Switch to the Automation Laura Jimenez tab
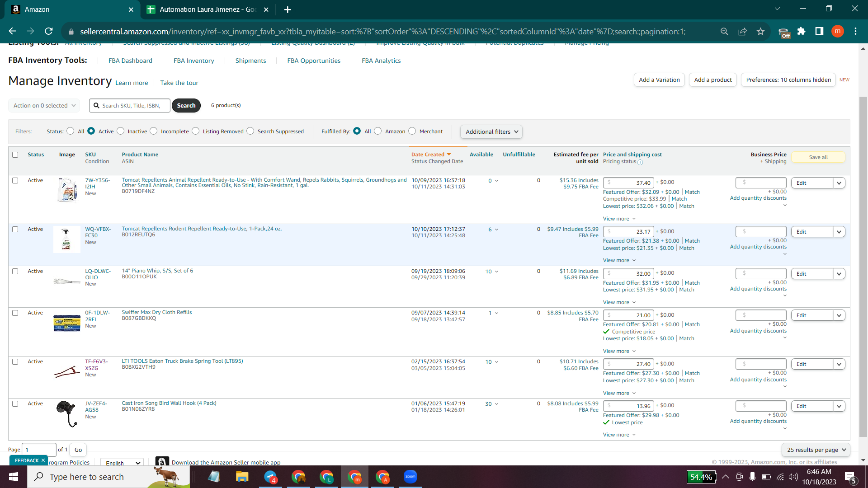Viewport: 868px width, 488px height. pos(208,9)
